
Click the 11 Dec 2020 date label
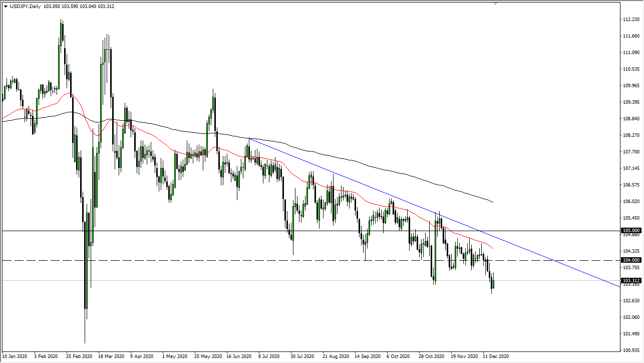[496, 355]
